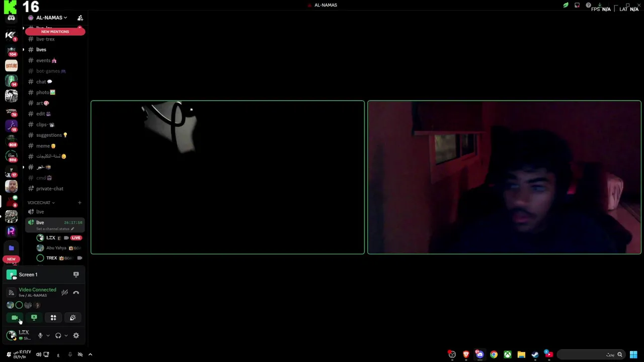Click the taskbar search box
This screenshot has width=644, height=362.
tap(591, 354)
